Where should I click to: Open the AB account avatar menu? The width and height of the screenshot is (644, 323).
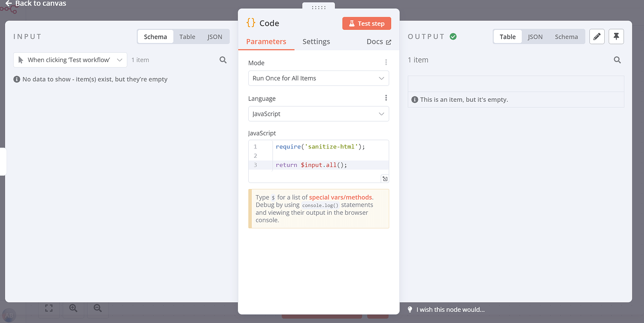point(9,315)
